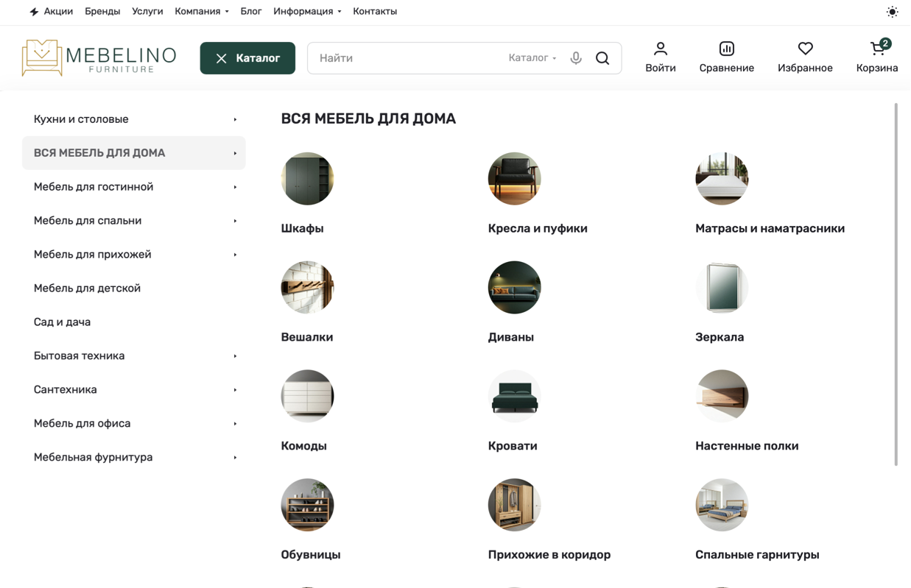Click the Вешалки round thumbnail
The width and height of the screenshot is (911, 588).
coord(307,288)
